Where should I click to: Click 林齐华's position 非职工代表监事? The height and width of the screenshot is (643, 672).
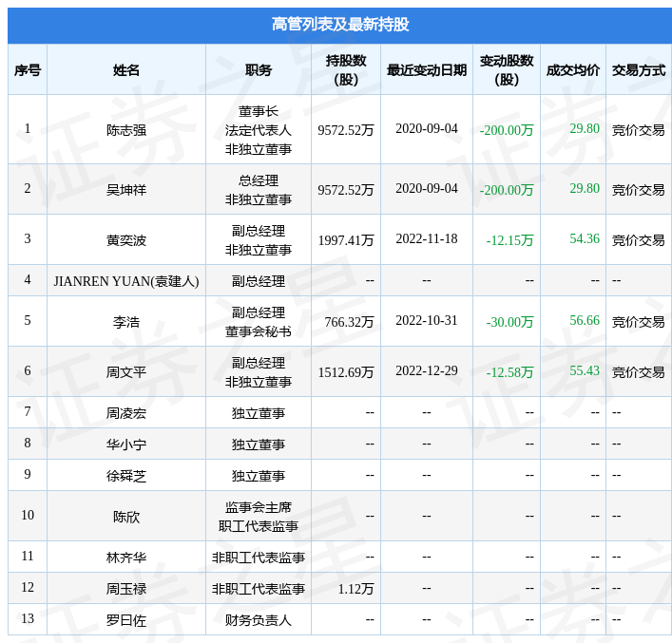tap(259, 558)
